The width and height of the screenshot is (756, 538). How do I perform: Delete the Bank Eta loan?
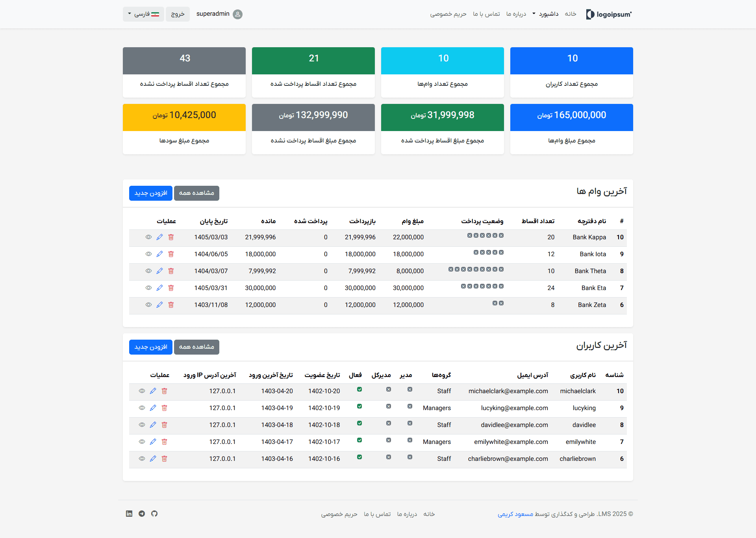[171, 288]
